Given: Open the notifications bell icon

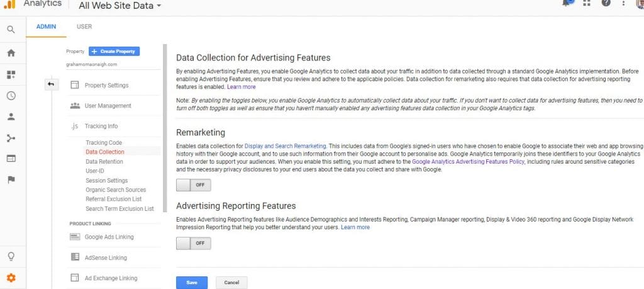Looking at the screenshot, I should tap(568, 3).
